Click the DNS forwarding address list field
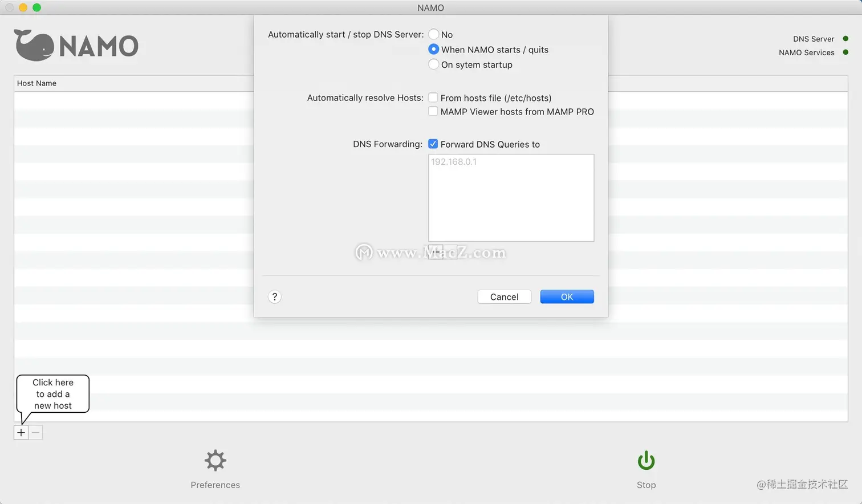This screenshot has height=504, width=862. click(511, 198)
